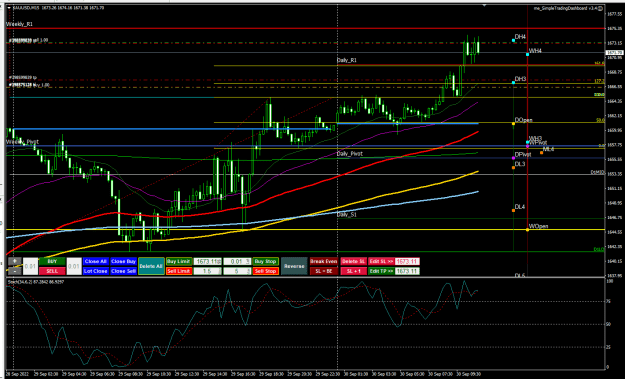Click the green BUY button

pyautogui.click(x=52, y=261)
